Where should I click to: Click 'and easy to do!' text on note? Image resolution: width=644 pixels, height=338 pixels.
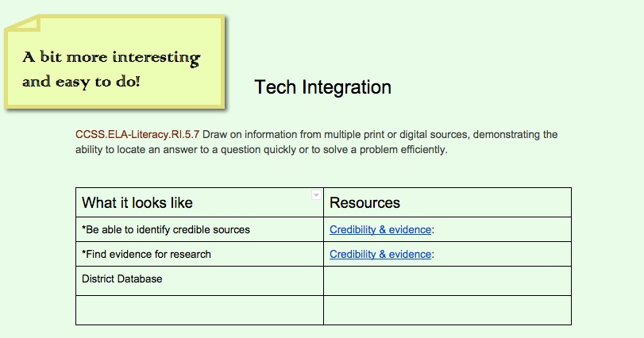pyautogui.click(x=81, y=81)
